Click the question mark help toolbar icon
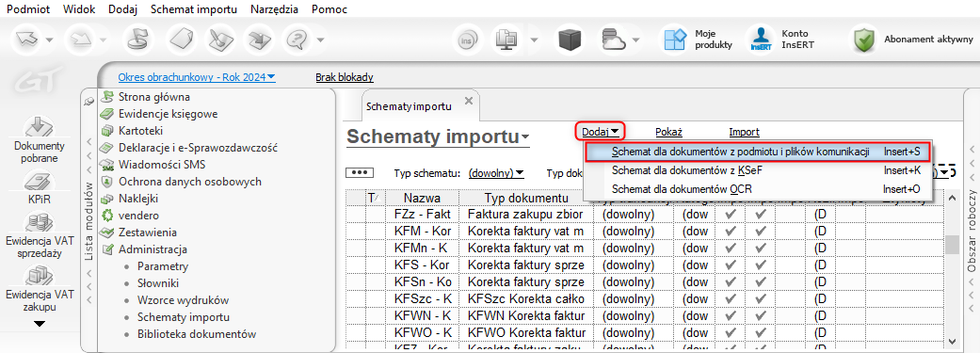The image size is (980, 353). click(296, 40)
